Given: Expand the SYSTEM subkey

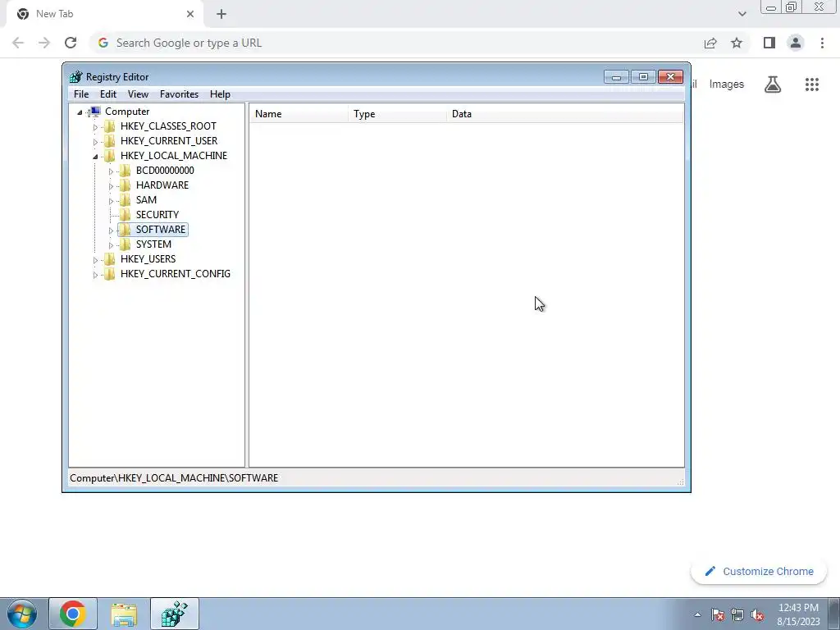Looking at the screenshot, I should pos(111,245).
